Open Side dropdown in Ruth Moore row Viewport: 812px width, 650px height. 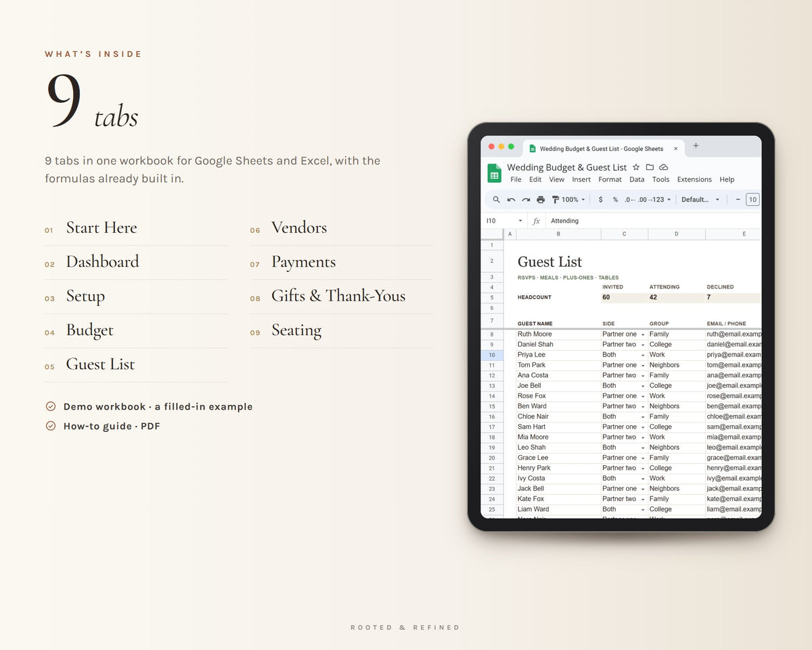tap(643, 334)
